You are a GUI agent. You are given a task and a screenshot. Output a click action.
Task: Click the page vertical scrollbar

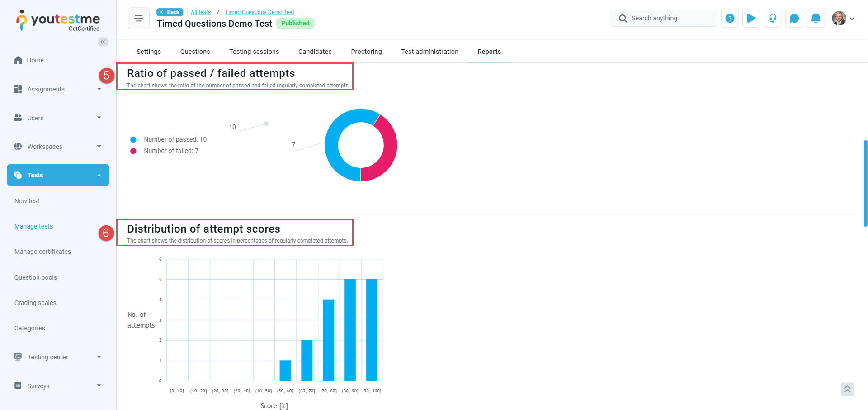click(x=865, y=183)
